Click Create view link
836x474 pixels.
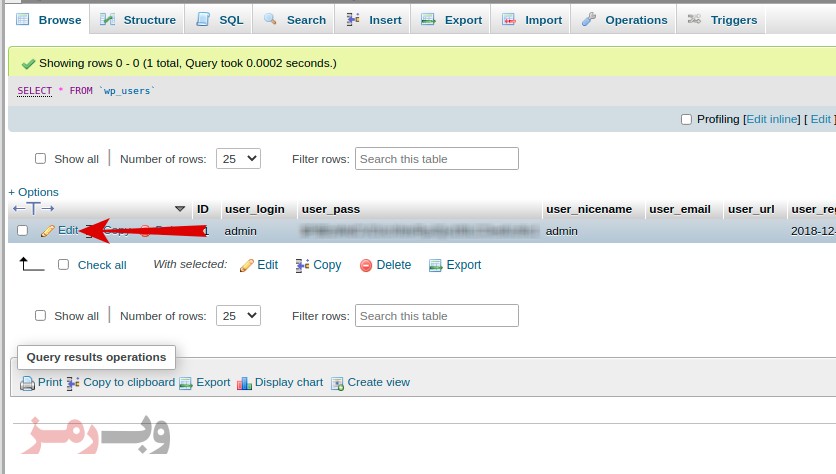(x=379, y=382)
